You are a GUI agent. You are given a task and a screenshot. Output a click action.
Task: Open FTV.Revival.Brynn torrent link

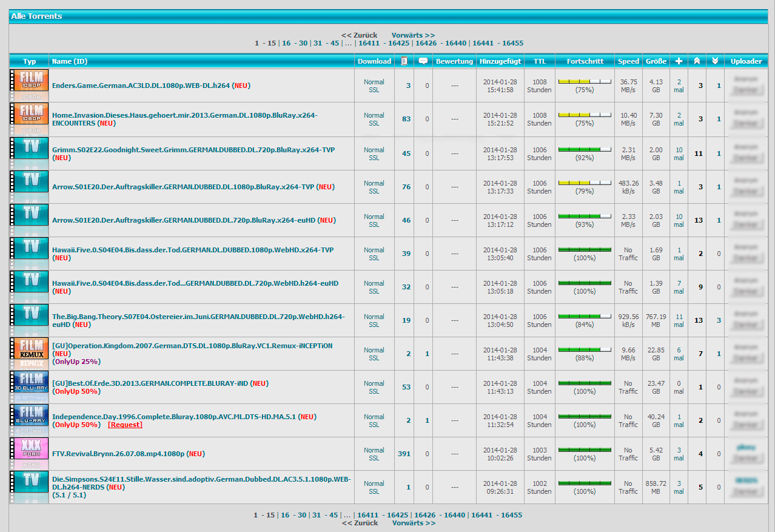click(118, 454)
